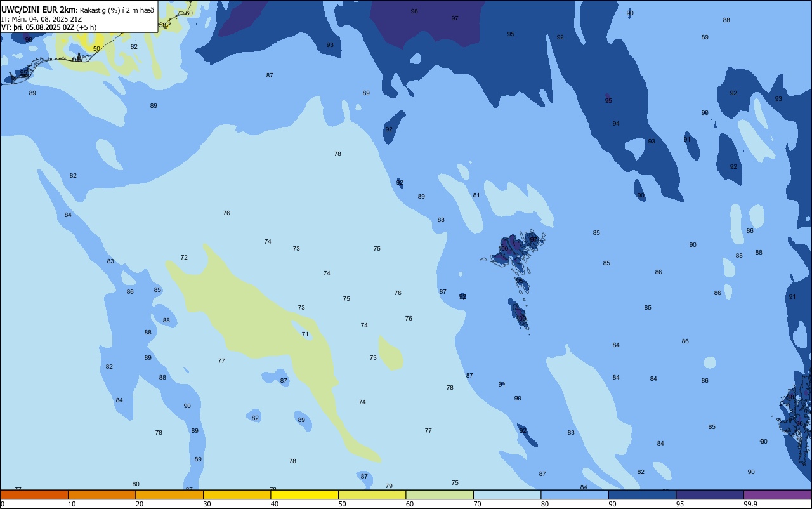The height and width of the screenshot is (509, 812).
Task: Select the 80–90 medium blue legend segment
Action: pyautogui.click(x=575, y=494)
